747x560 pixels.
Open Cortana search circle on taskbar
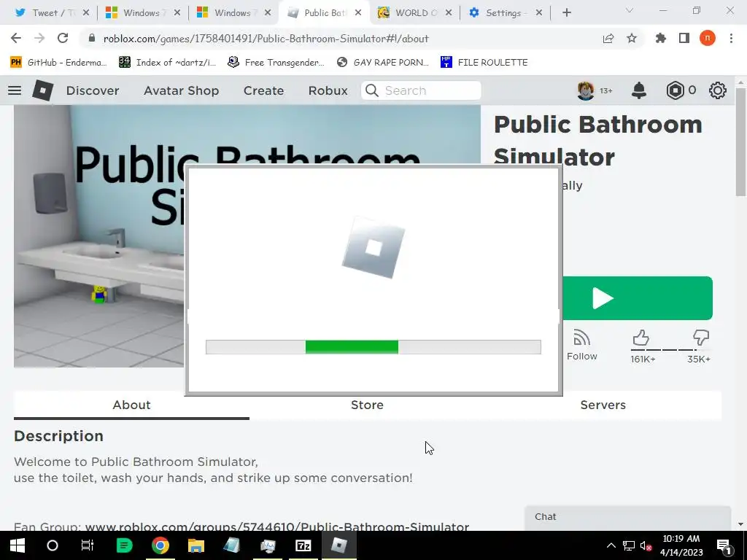pyautogui.click(x=53, y=545)
